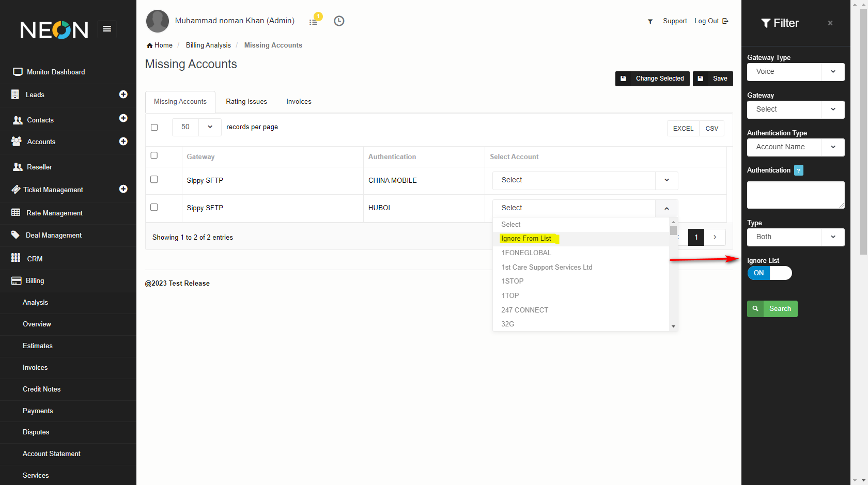Close the Filter panel with the X icon
Screen dimensions: 868x485
click(x=830, y=23)
